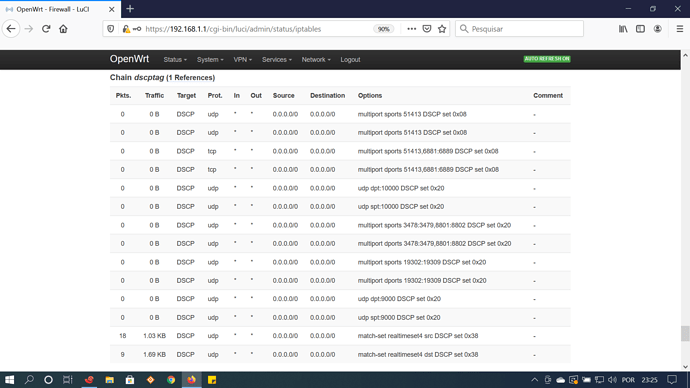Screen dimensions: 690x388
Task: Show sidebars with the sidebar icon
Action: pos(640,29)
